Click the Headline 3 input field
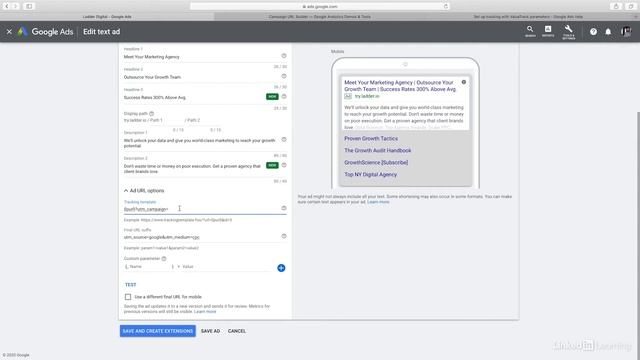This screenshot has height=360, width=640. pos(194,98)
